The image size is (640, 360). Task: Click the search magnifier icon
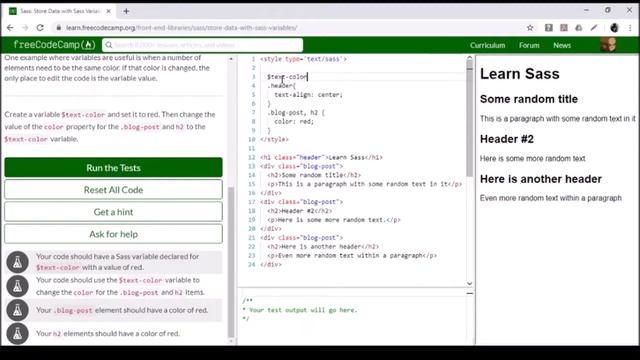109,45
